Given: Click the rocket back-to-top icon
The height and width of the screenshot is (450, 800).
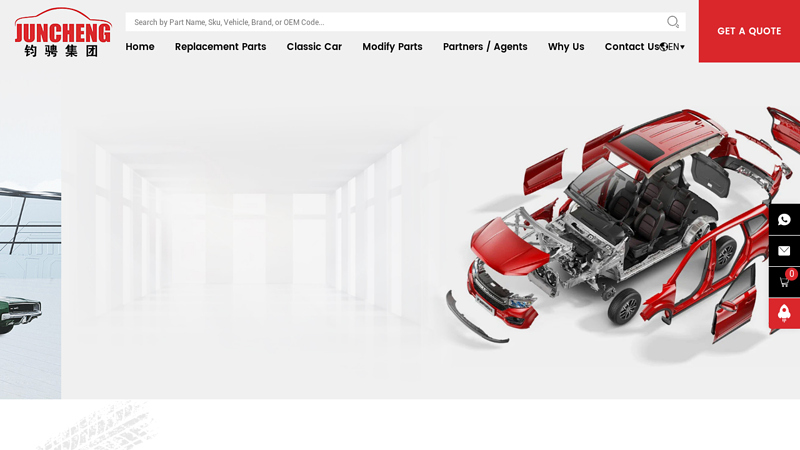Looking at the screenshot, I should (x=784, y=313).
